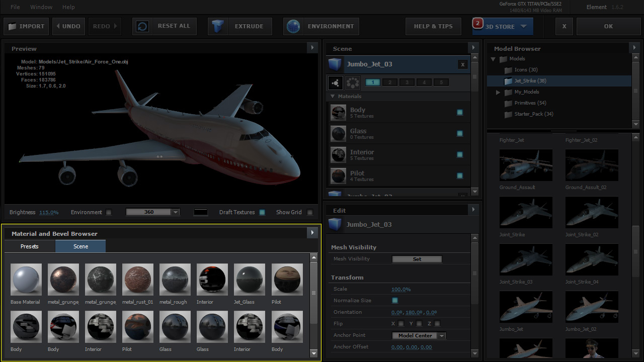644x362 pixels.
Task: Toggle the Draft Textures checkbox
Action: pos(262,212)
